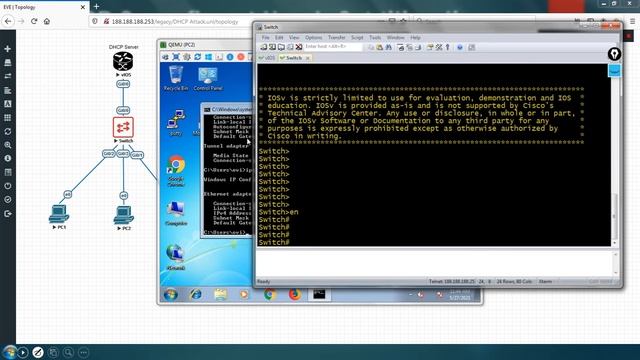Click the Refresh topology icon in EVE sidebar
The height and width of the screenshot is (360, 640).
(7, 131)
